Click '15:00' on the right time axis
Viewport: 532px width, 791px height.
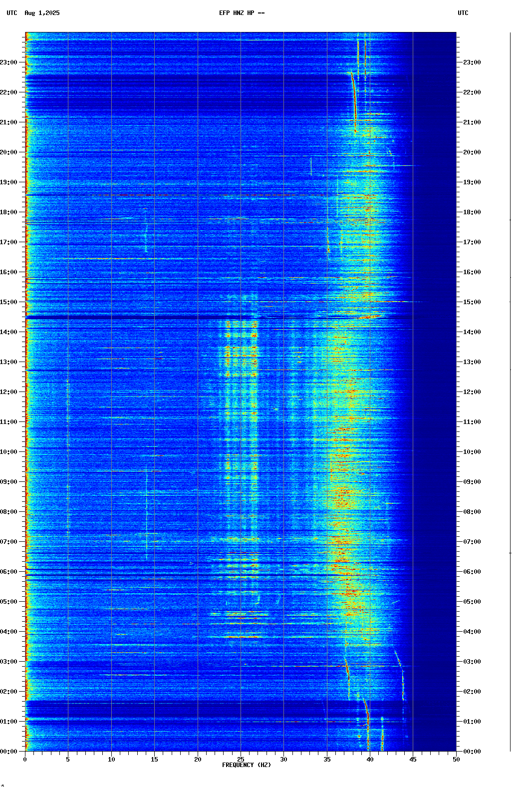click(x=472, y=302)
